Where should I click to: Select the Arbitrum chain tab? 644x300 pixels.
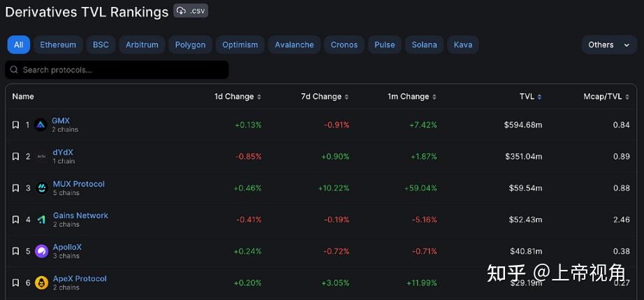coord(142,45)
